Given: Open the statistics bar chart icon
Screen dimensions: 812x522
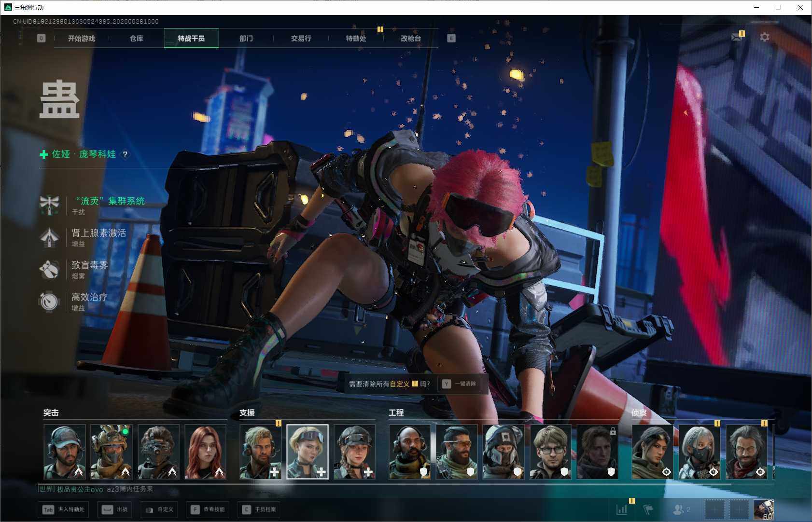Looking at the screenshot, I should (622, 509).
